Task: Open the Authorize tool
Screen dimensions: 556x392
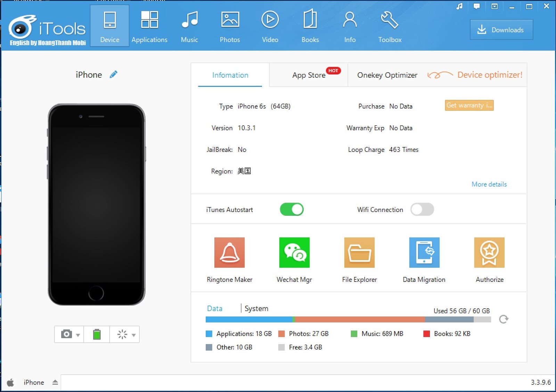Action: click(x=489, y=253)
